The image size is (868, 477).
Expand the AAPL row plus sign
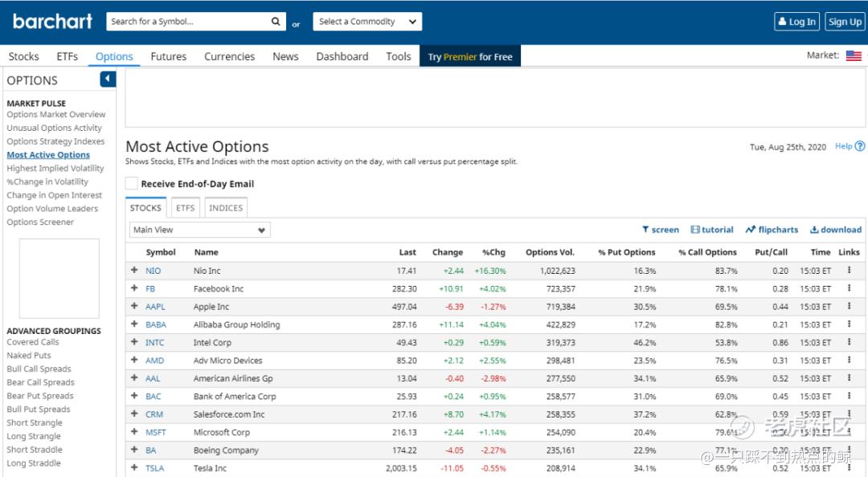pos(134,306)
